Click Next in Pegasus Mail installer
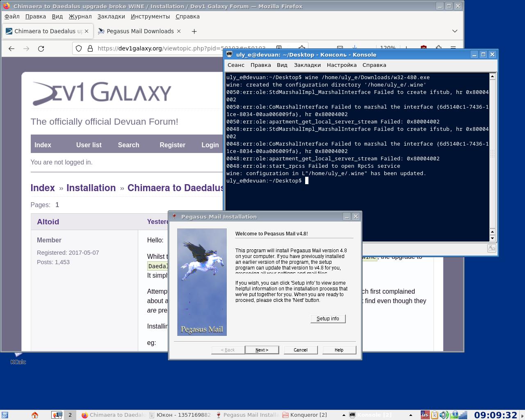The width and height of the screenshot is (525, 420). coord(262,350)
